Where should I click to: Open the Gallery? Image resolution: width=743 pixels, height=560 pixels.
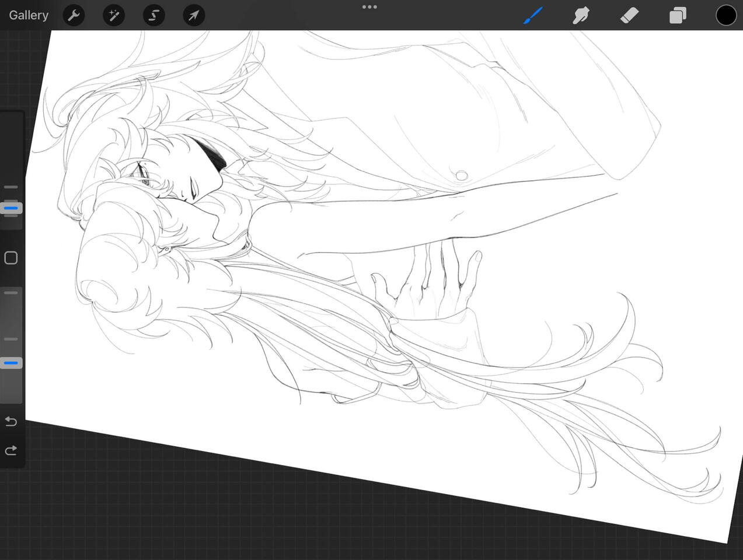tap(29, 15)
